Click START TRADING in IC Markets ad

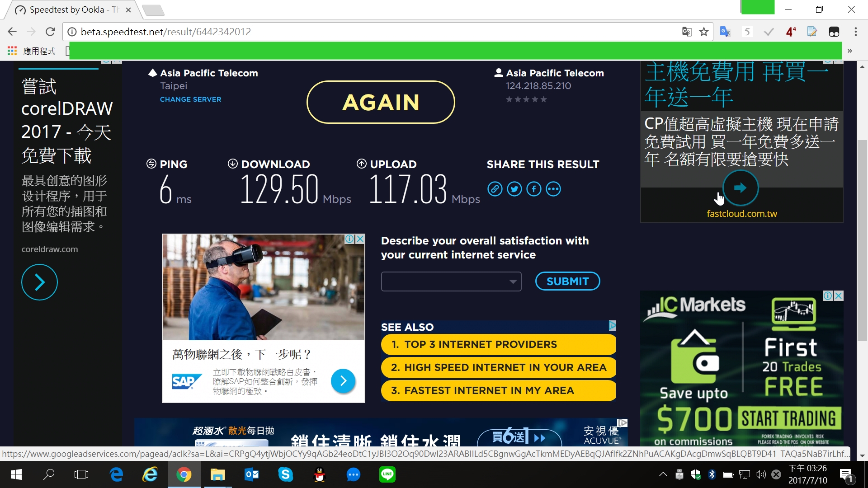(x=789, y=418)
